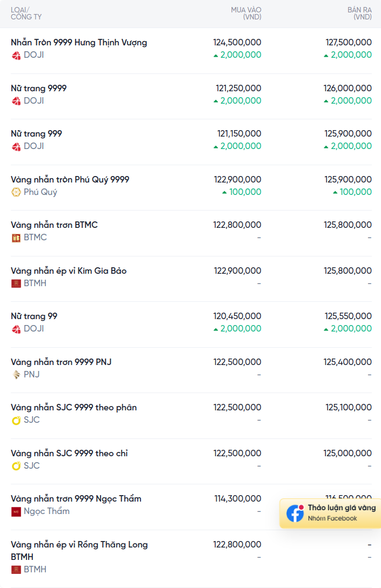Click SJC logo under SJC 9999 theo phân
The image size is (381, 588).
pos(16,420)
